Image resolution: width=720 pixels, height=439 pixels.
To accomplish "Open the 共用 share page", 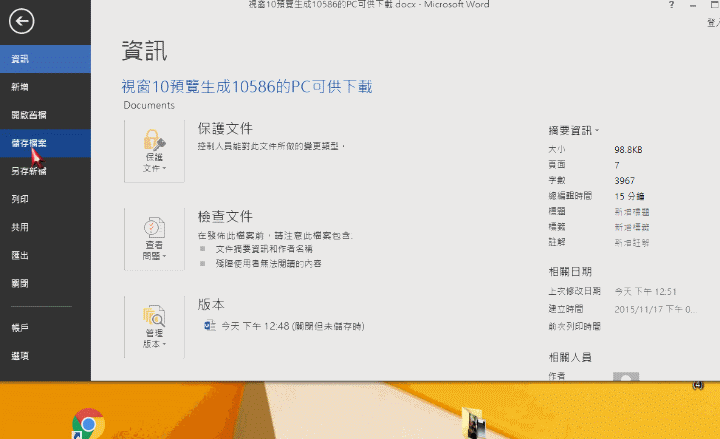I will 45,227.
